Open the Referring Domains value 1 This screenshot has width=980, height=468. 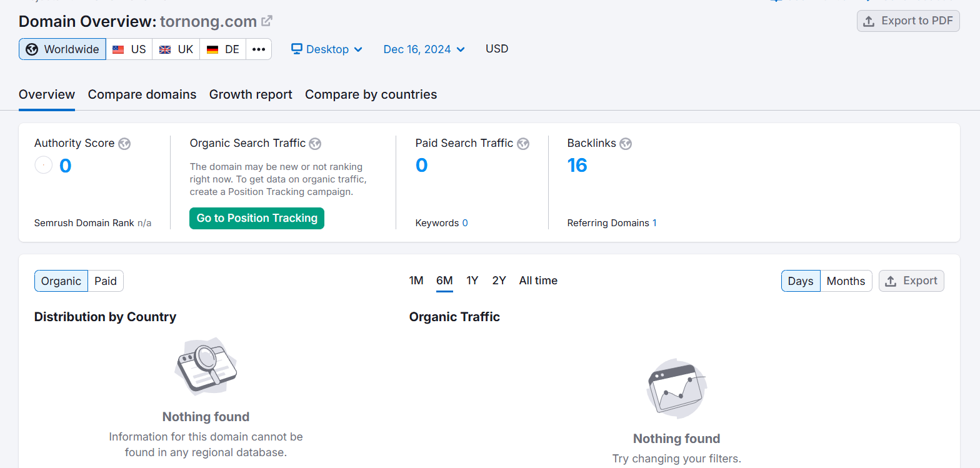(654, 223)
